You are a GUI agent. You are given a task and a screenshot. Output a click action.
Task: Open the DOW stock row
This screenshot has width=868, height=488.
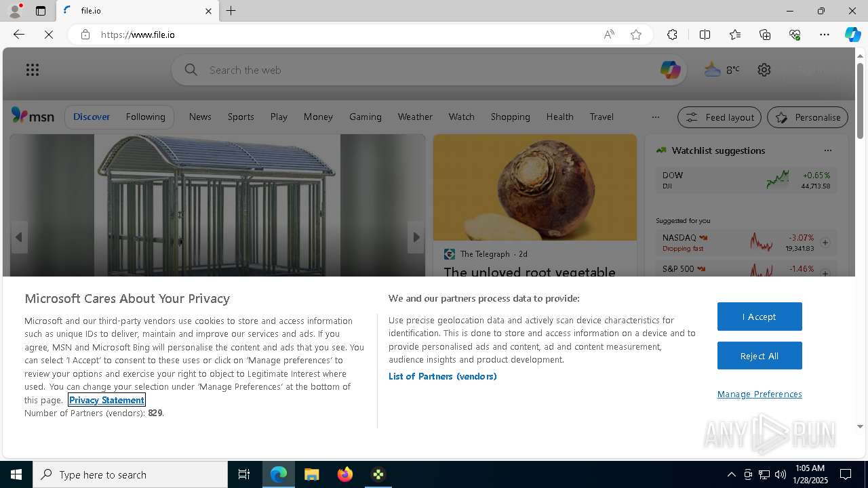coord(746,180)
